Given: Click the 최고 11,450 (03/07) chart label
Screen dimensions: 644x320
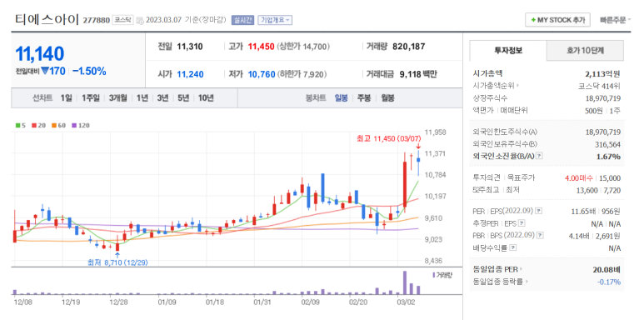Looking at the screenshot, I should (389, 139).
